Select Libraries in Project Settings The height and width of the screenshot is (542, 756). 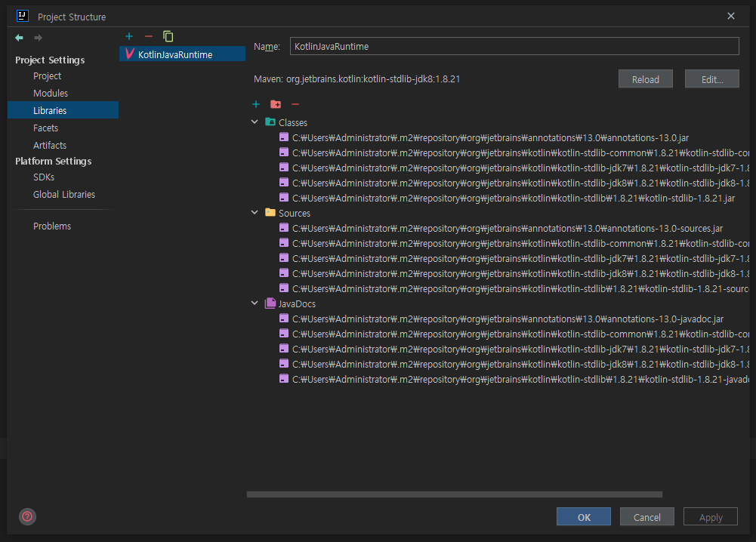(63, 110)
